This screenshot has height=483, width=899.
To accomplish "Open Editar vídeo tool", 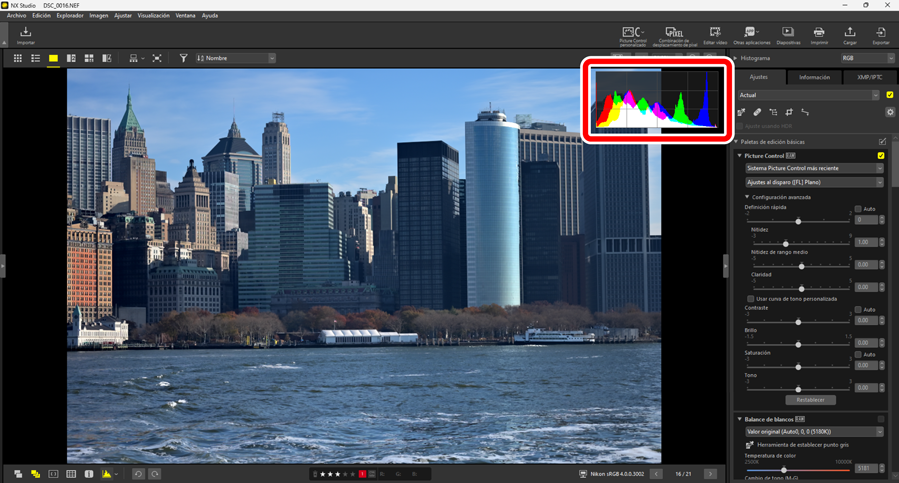I will [714, 35].
